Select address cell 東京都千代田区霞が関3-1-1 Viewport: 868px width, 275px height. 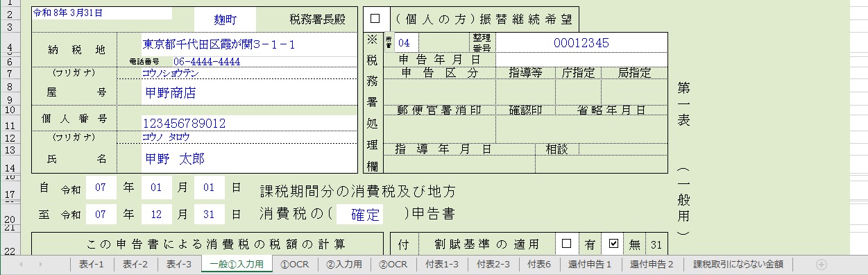pyautogui.click(x=250, y=44)
